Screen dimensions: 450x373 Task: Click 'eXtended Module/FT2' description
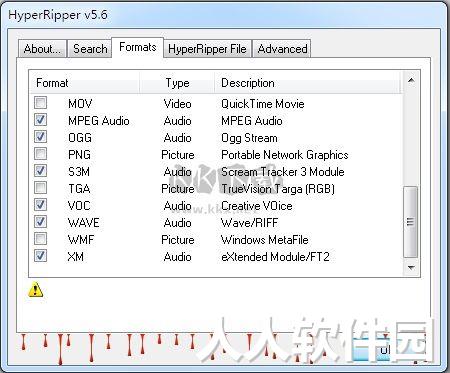[x=275, y=257]
